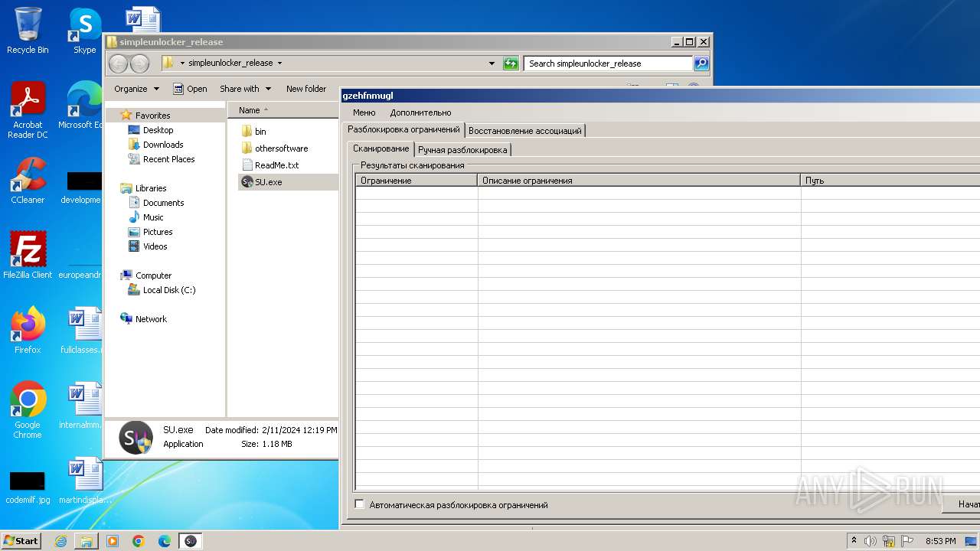Image resolution: width=980 pixels, height=551 pixels.
Task: Click the SU app taskbar button
Action: point(191,541)
